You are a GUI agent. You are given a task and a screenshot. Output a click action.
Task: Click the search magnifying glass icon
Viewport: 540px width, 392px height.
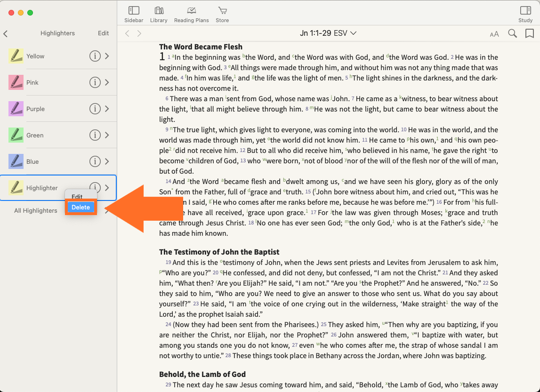512,33
